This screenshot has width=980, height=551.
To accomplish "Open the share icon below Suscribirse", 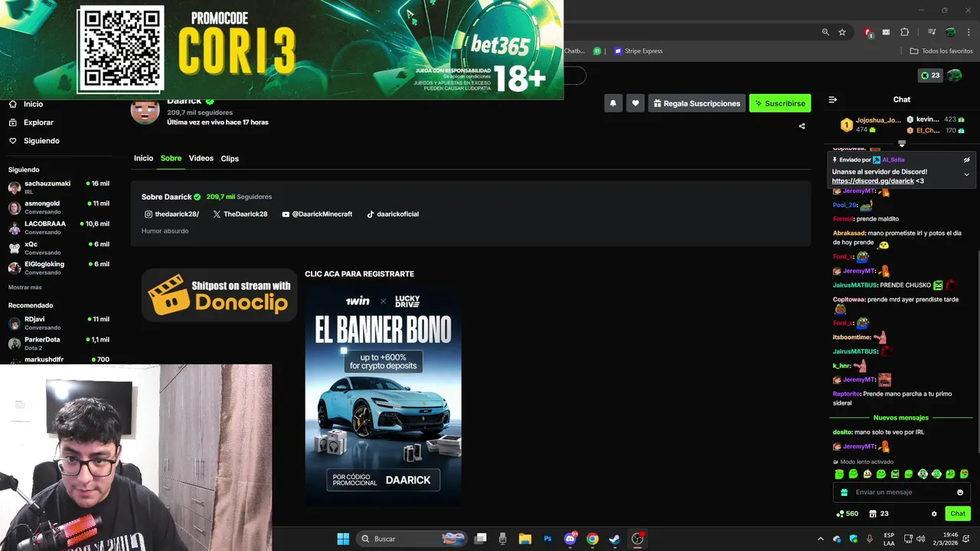I will [x=802, y=126].
